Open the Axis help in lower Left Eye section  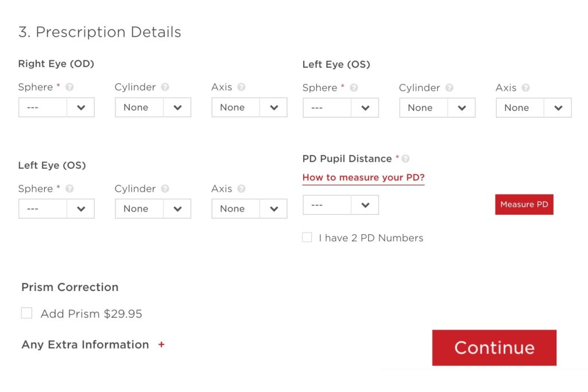tap(241, 189)
